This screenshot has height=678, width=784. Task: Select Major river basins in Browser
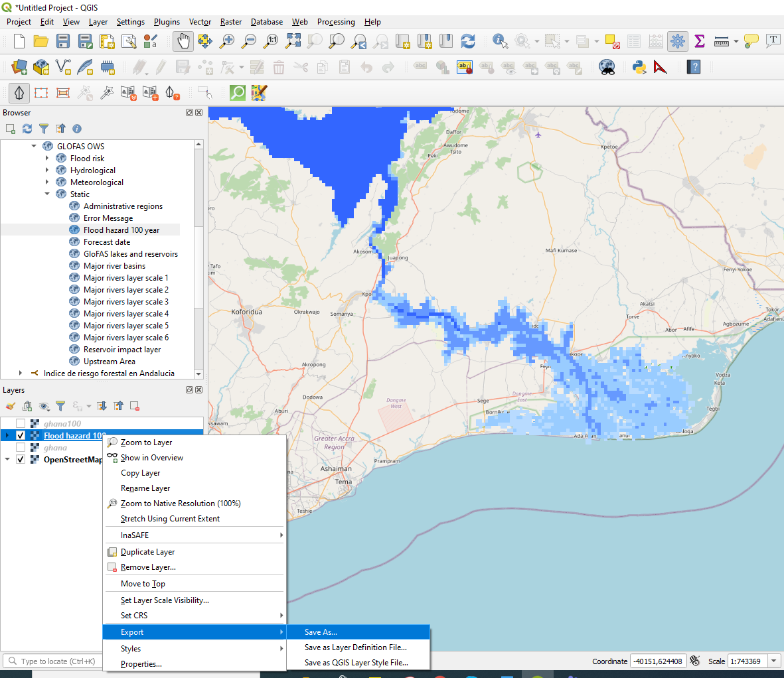114,266
